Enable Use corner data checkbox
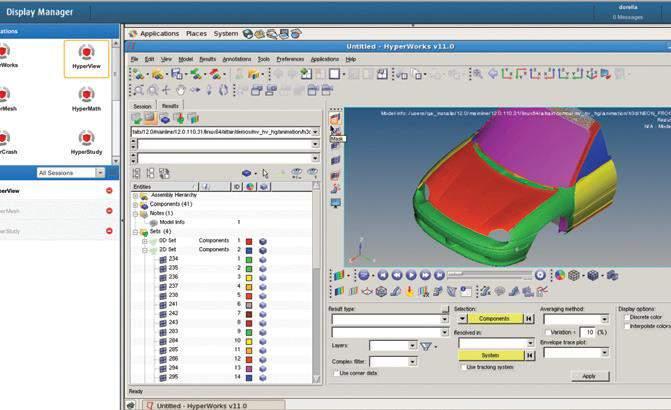Image resolution: width=671 pixels, height=410 pixels. [336, 373]
